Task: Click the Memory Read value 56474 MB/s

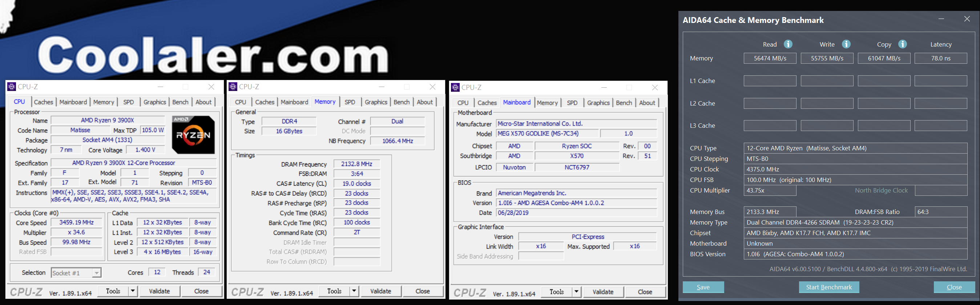Action: tap(770, 58)
